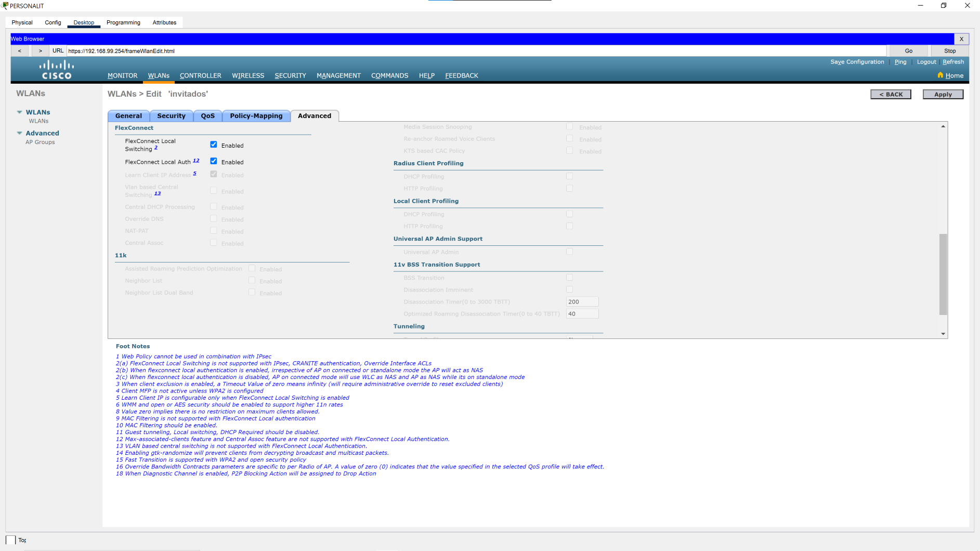Click the scrollbar down arrow on settings panel
The width and height of the screenshot is (980, 551).
click(x=943, y=333)
